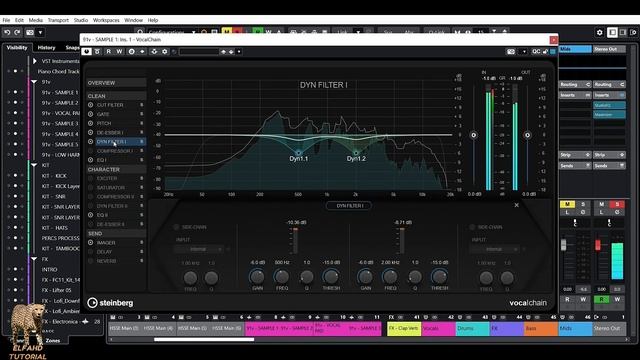Open the Workspaces menu
This screenshot has width=640, height=360.
pos(106,20)
